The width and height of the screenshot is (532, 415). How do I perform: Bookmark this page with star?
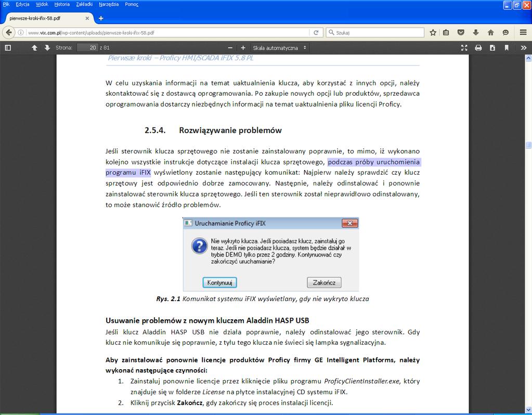coord(433,33)
